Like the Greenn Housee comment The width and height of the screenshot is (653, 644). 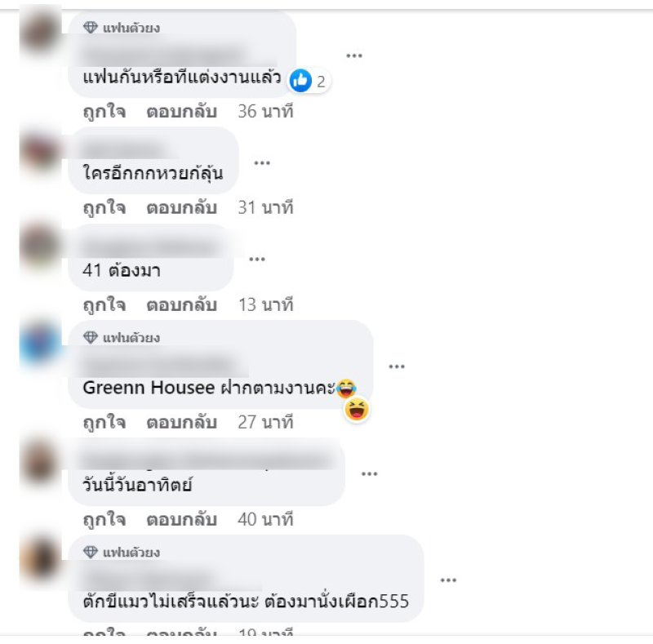click(x=104, y=422)
